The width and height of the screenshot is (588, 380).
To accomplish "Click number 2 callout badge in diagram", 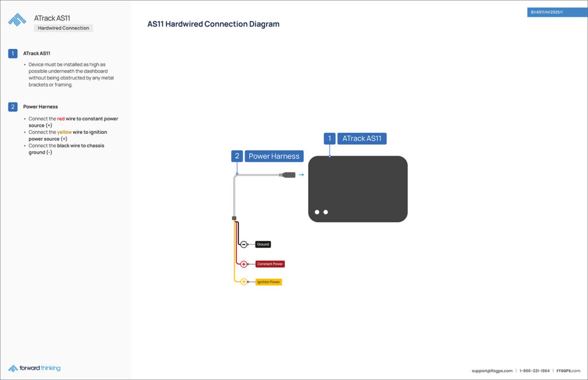I will 237,156.
